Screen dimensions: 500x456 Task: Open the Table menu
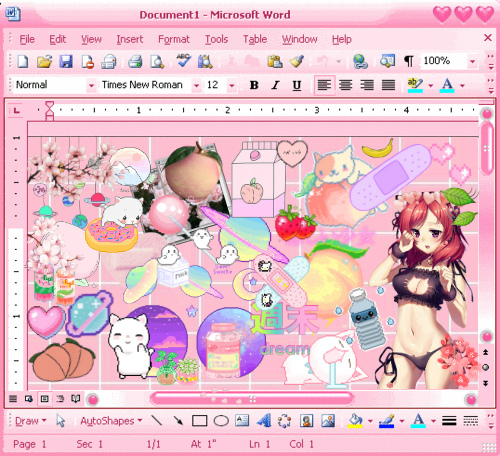(x=255, y=39)
